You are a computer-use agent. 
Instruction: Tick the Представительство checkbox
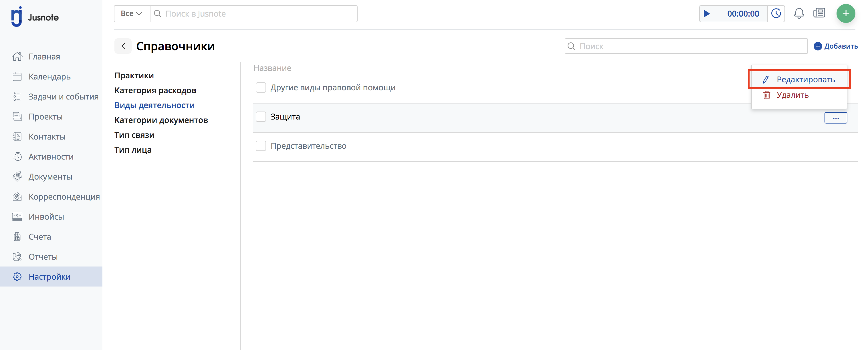pyautogui.click(x=261, y=146)
